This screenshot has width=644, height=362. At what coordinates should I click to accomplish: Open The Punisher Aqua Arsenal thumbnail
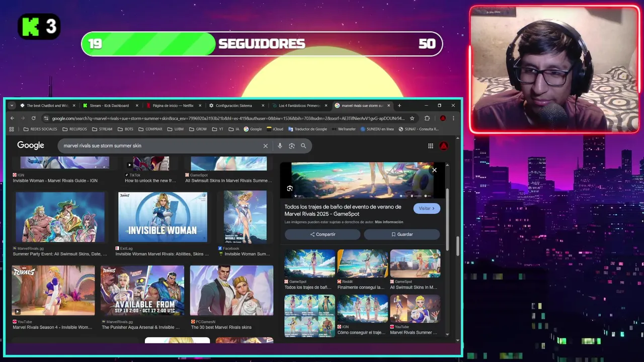pos(142,291)
